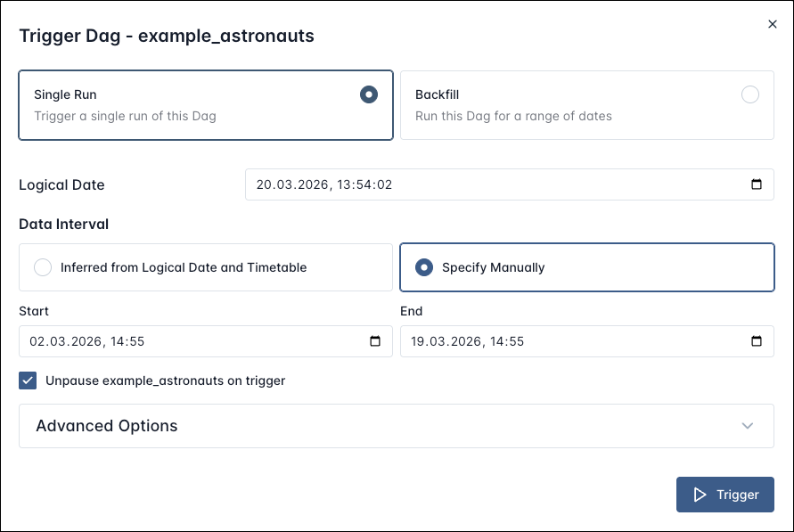The image size is (794, 532).
Task: Select the Single Run radio button
Action: coord(368,94)
